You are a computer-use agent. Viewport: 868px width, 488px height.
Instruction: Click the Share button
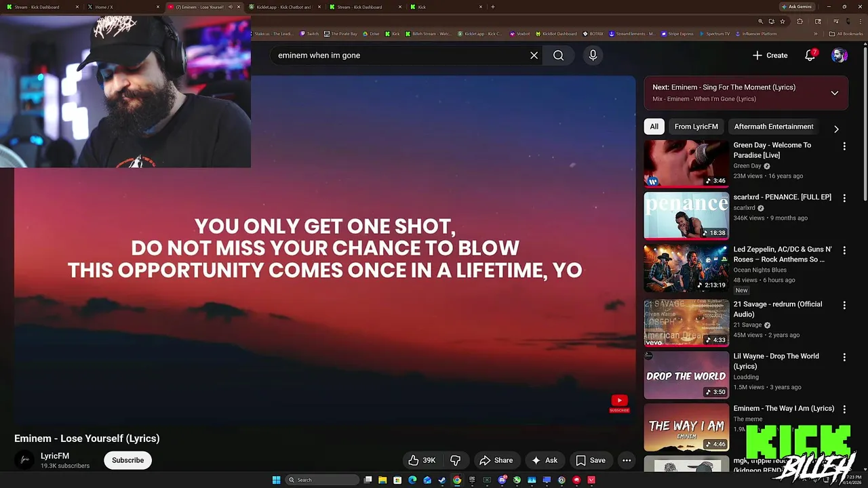point(496,460)
